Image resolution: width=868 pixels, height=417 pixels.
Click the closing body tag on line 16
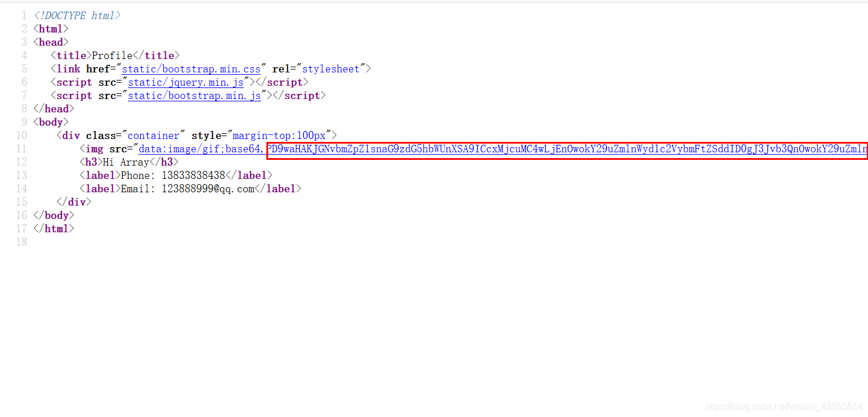pos(54,215)
